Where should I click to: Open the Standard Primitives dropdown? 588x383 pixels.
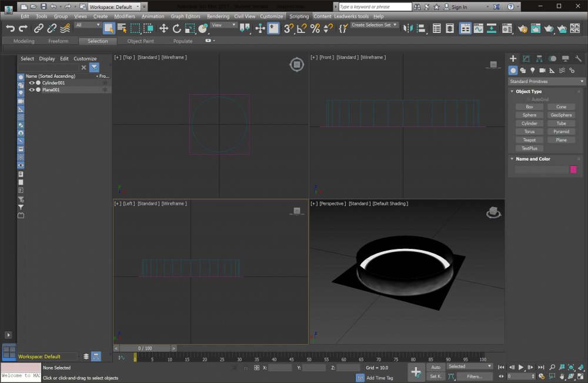(547, 82)
